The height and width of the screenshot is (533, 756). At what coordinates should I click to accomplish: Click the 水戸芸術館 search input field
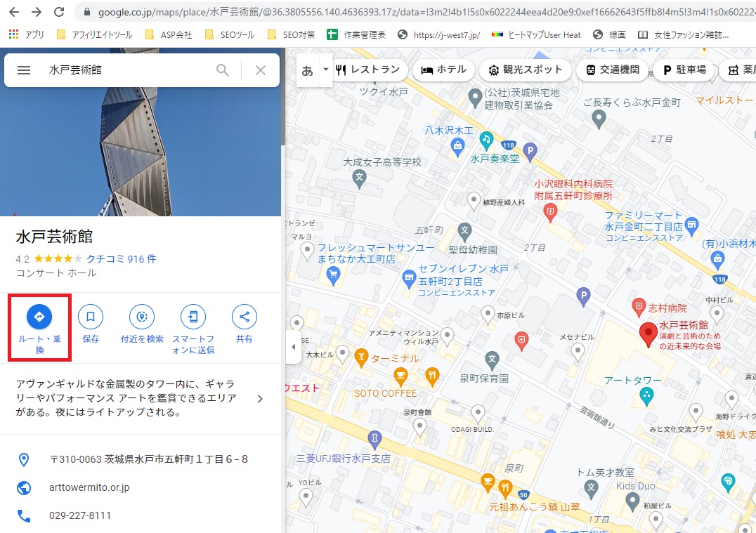click(125, 70)
